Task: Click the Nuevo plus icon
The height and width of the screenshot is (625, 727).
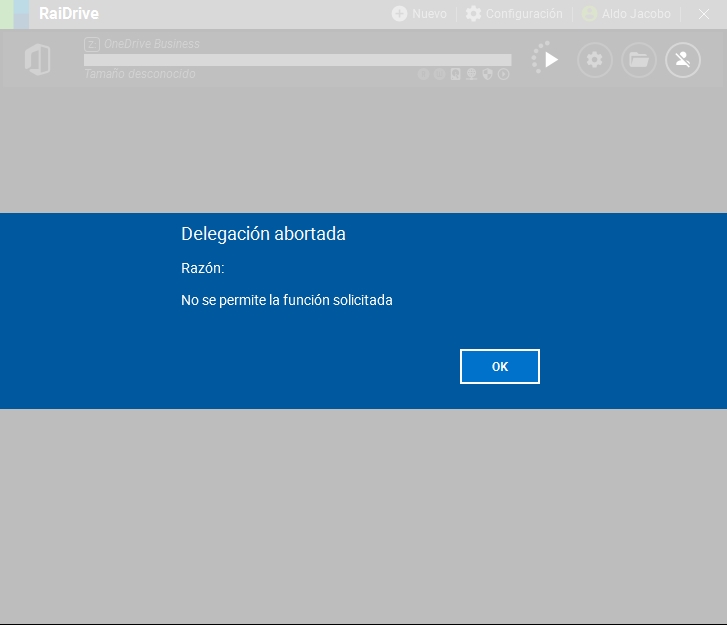Action: coord(400,14)
